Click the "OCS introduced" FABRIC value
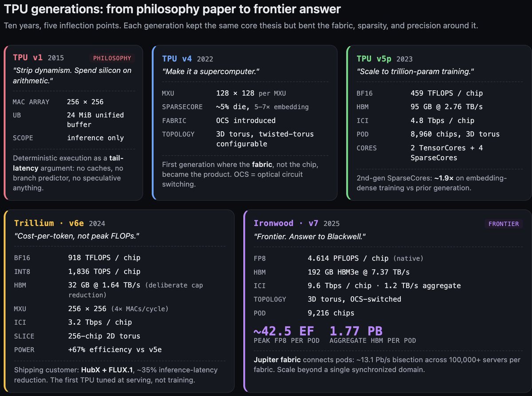This screenshot has height=396, width=532. coord(246,120)
